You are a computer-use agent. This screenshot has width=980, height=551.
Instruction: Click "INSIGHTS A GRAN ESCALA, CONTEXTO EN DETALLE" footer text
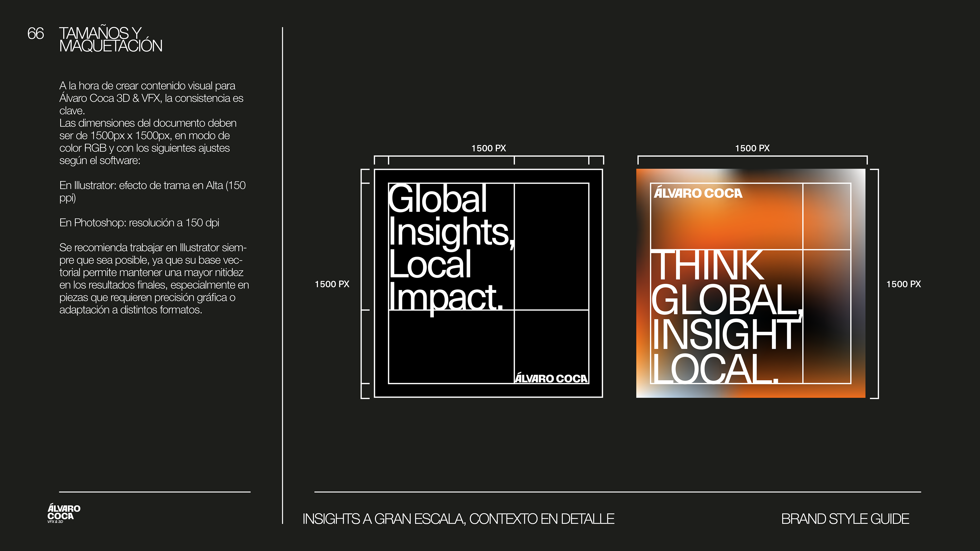coord(458,519)
